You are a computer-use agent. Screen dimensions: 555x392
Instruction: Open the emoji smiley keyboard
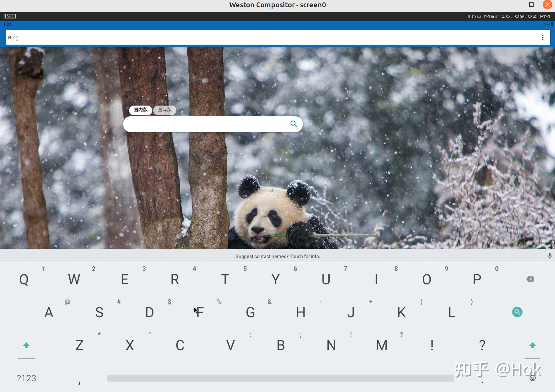pos(532,378)
